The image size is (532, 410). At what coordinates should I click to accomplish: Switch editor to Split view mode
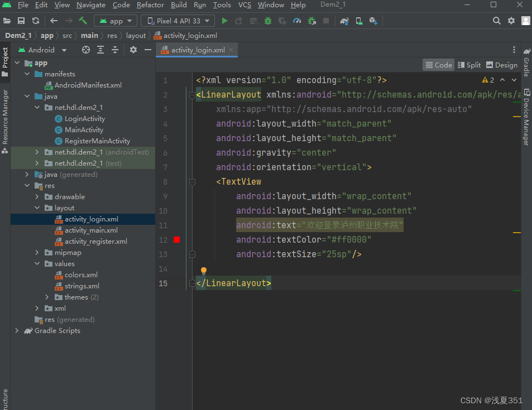click(469, 65)
